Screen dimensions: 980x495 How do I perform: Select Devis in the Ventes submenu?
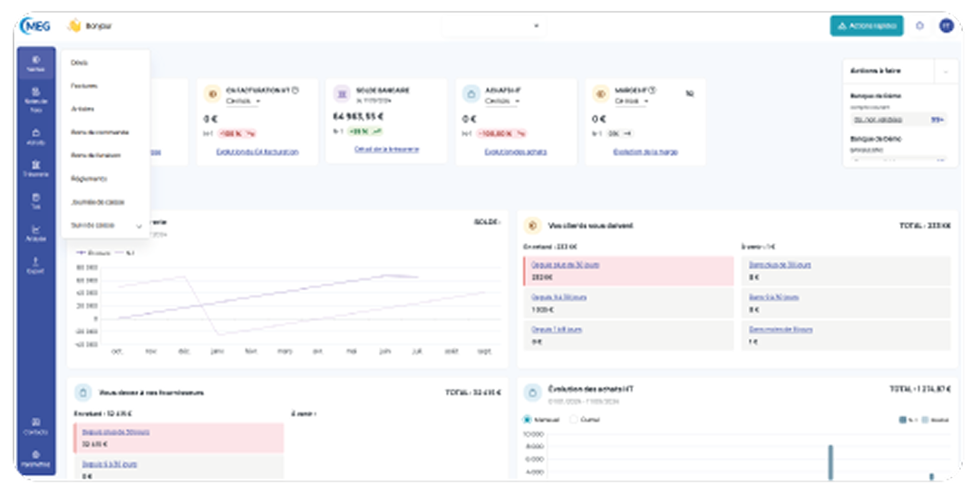click(80, 63)
